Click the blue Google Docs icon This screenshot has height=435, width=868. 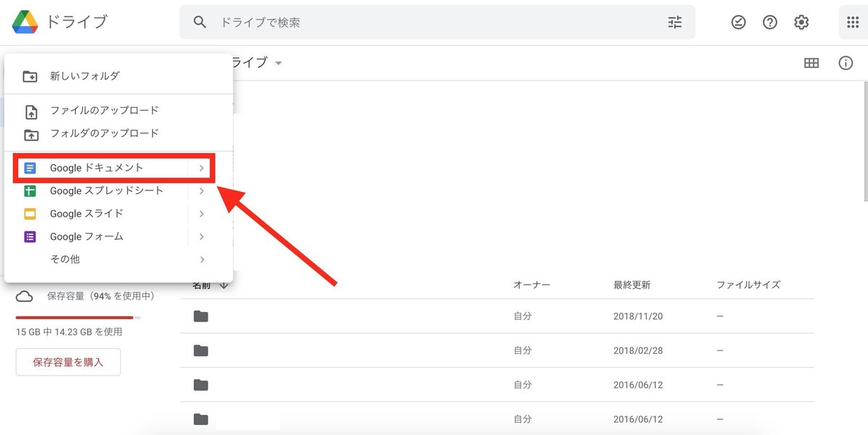tap(30, 168)
